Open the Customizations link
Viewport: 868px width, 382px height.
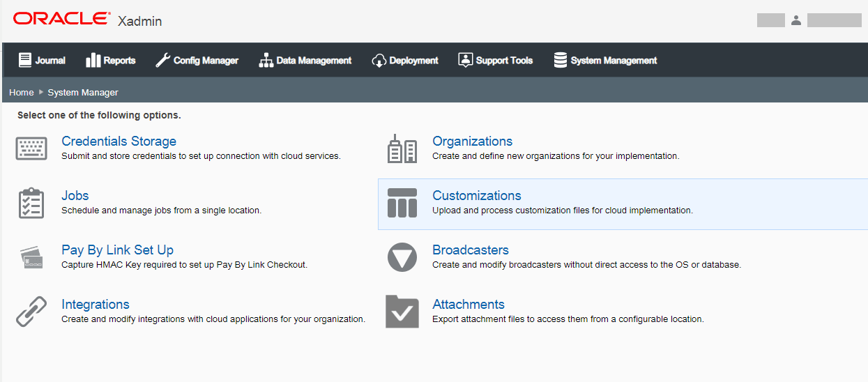[477, 196]
